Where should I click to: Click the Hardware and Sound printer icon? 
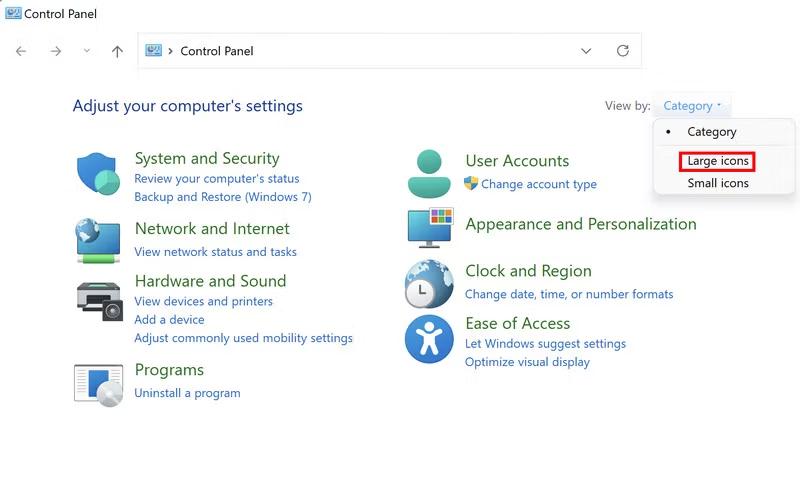pyautogui.click(x=98, y=300)
